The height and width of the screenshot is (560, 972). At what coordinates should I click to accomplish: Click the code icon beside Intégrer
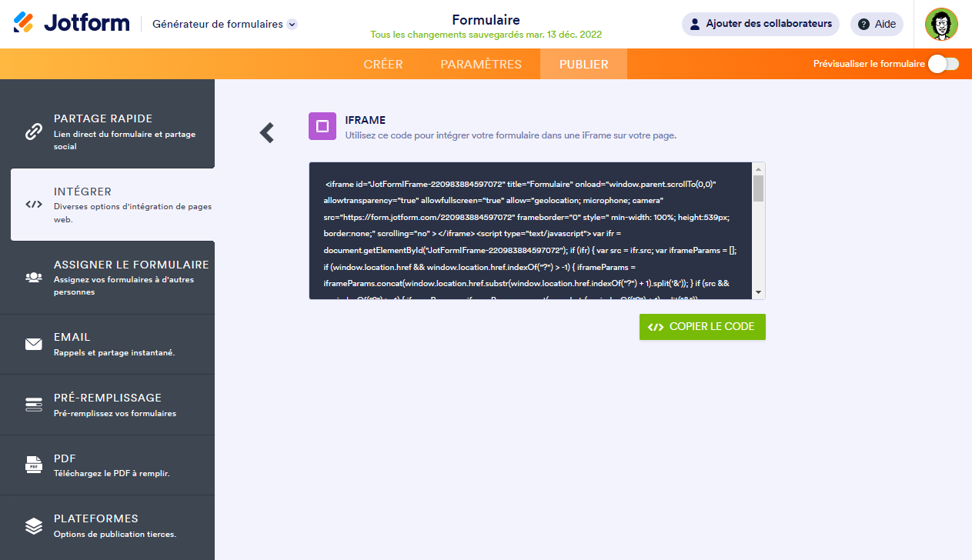tap(34, 205)
